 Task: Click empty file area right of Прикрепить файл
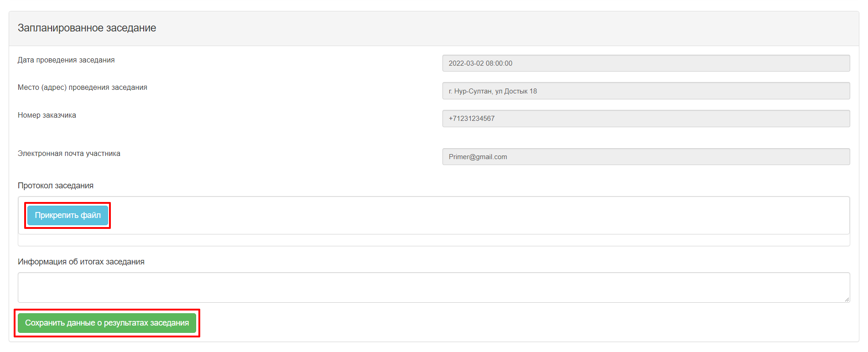coord(479,215)
